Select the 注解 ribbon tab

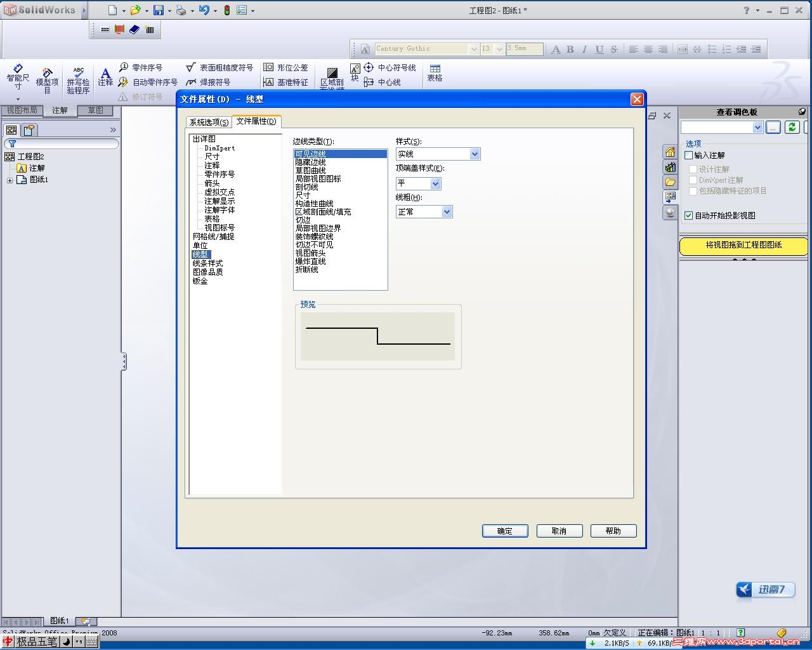[x=60, y=110]
